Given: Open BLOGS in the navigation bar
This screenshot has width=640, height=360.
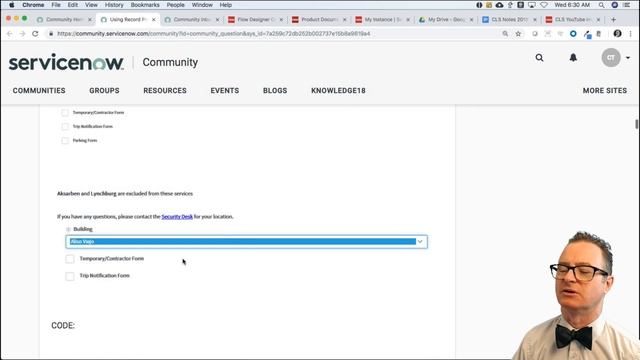Looking at the screenshot, I should (275, 91).
